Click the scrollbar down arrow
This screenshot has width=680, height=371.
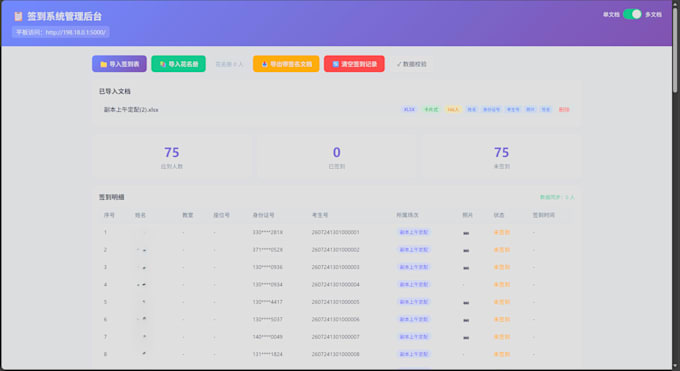(x=675, y=367)
